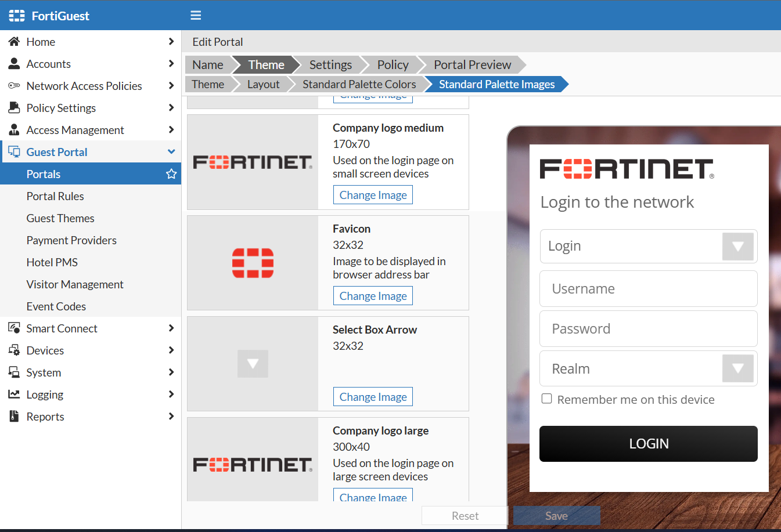Open the Smart Connect icon
781x532 pixels.
point(13,328)
